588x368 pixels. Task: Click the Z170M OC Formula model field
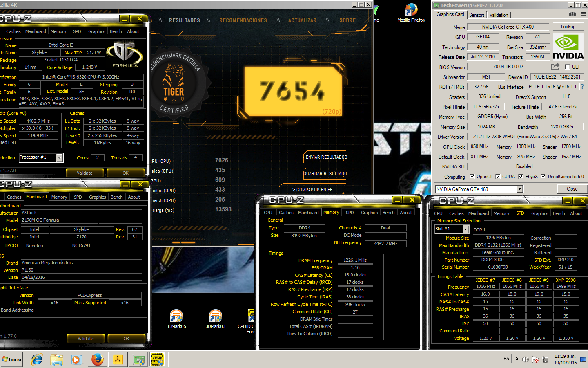coord(60,220)
